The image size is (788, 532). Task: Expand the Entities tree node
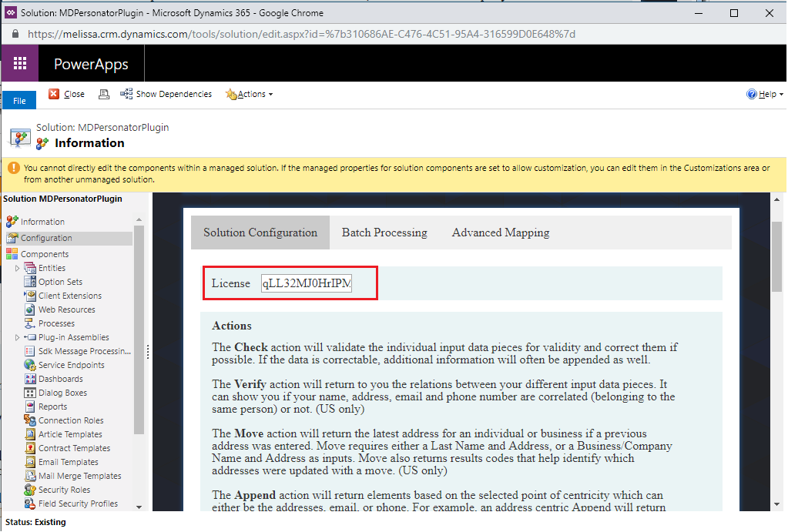[18, 268]
